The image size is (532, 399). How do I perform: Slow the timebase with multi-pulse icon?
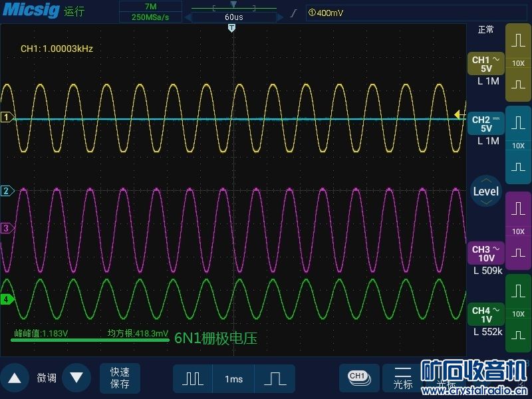coord(193,378)
